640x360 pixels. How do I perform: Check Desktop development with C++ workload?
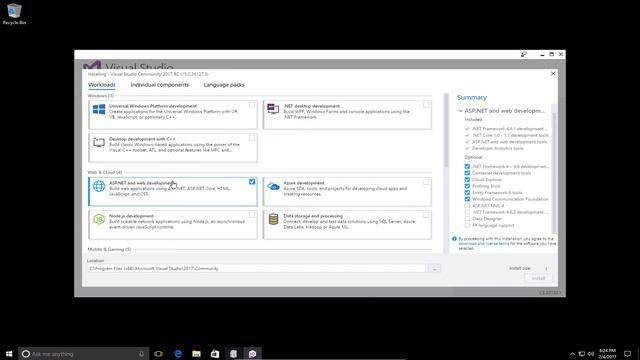tap(252, 138)
